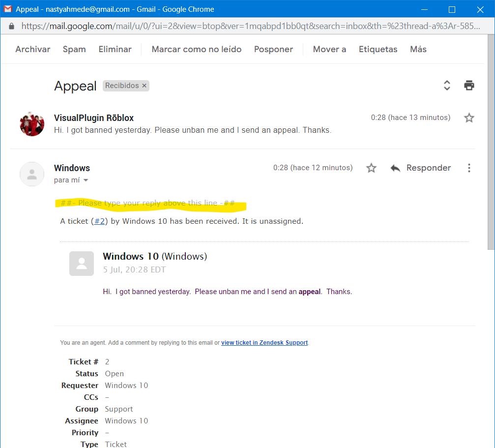Star the Windows message

coord(371,168)
